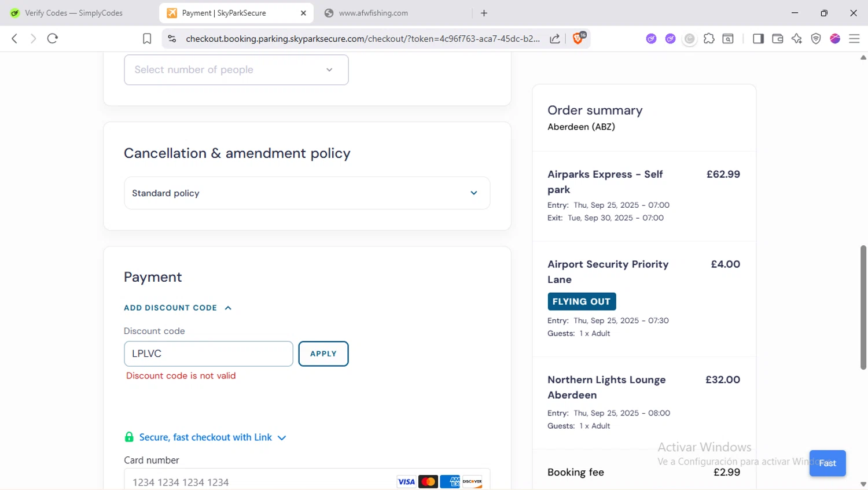This screenshot has height=490, width=868.
Task: Click the grey circular extension icon
Action: (x=690, y=39)
